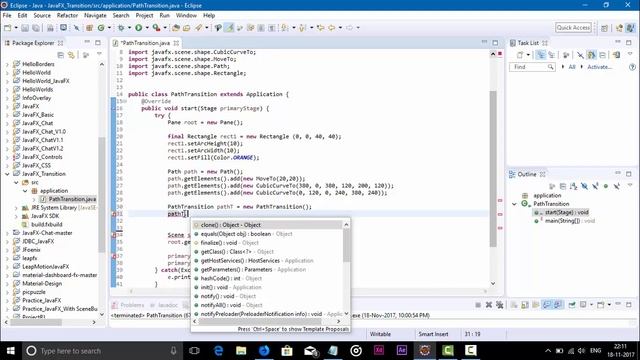Open File Explorer from the taskbar
The image size is (640, 360).
pyautogui.click(x=241, y=351)
